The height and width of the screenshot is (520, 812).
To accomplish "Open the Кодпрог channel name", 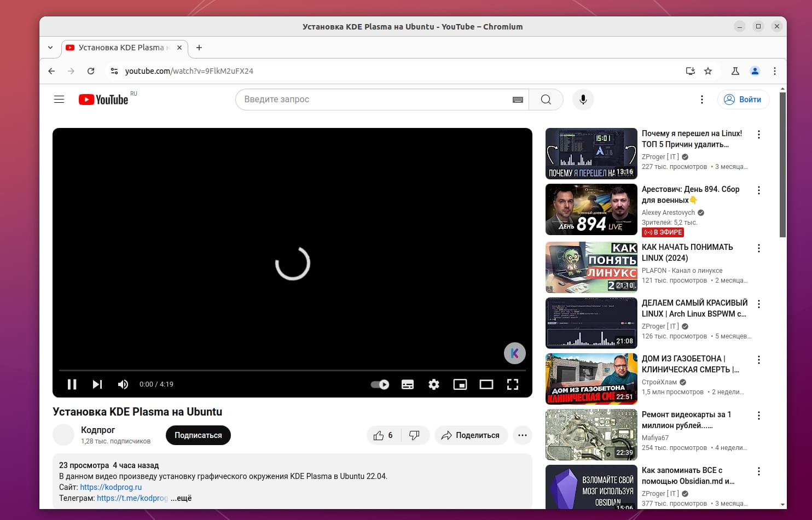I will [98, 430].
